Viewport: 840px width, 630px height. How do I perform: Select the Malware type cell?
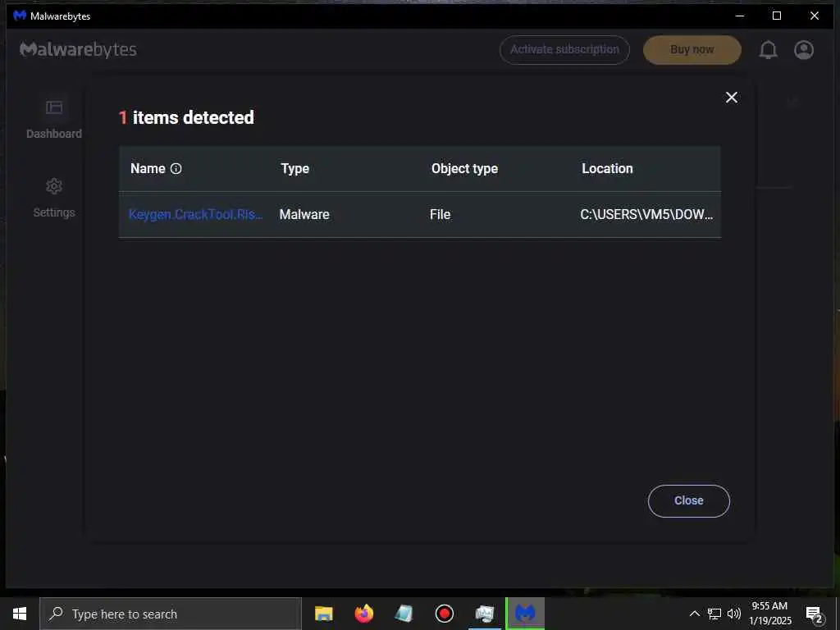click(304, 214)
